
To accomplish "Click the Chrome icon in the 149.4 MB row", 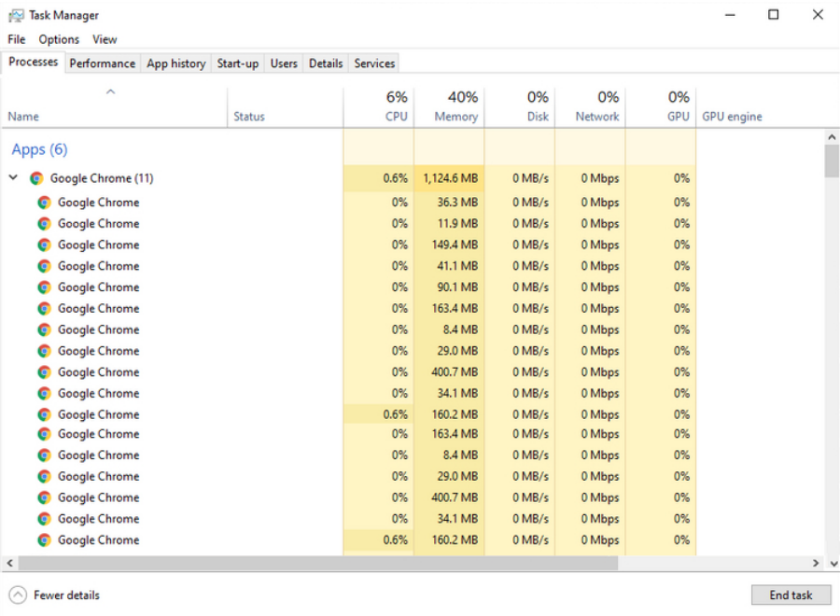I will point(44,245).
